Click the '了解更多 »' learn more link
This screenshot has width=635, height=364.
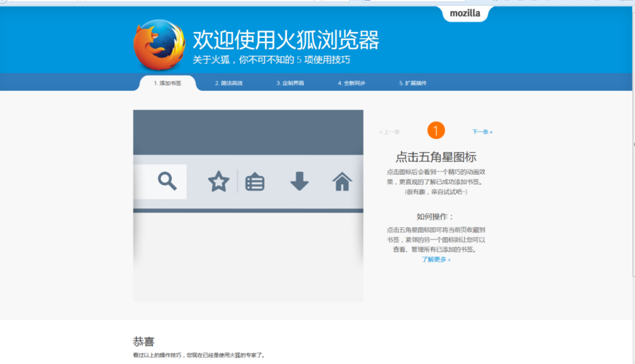[435, 259]
